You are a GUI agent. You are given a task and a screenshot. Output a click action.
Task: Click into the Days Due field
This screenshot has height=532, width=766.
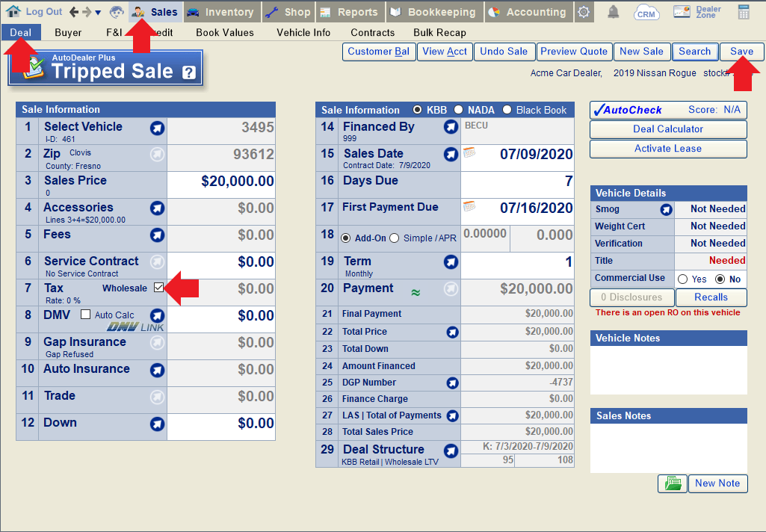(517, 184)
